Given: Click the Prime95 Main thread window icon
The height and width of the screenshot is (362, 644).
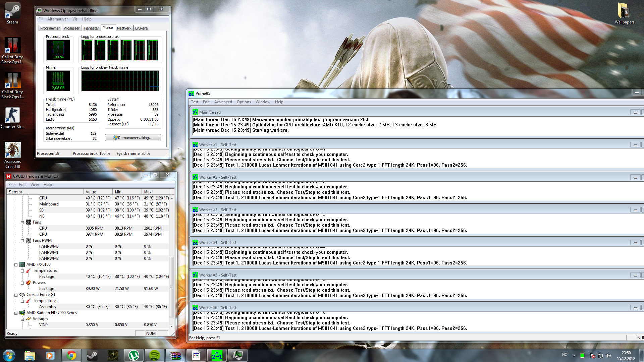Looking at the screenshot, I should 195,112.
